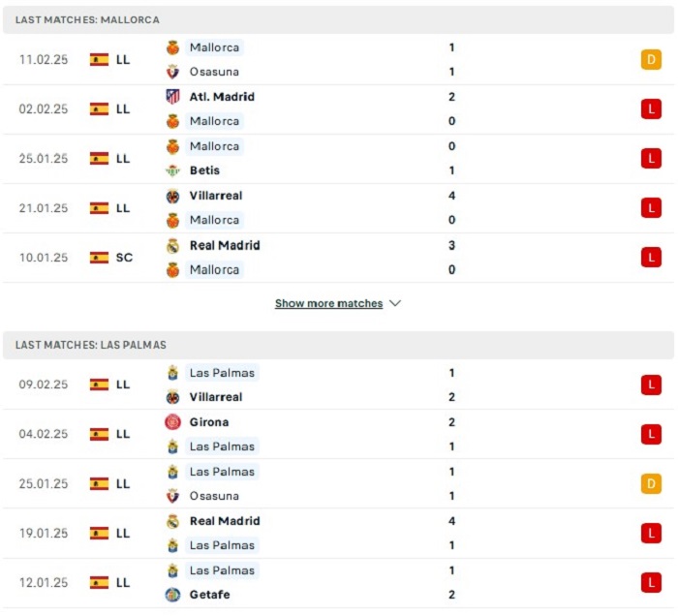
Task: Select the Last Matches: Mallorca header
Action: coord(88,19)
